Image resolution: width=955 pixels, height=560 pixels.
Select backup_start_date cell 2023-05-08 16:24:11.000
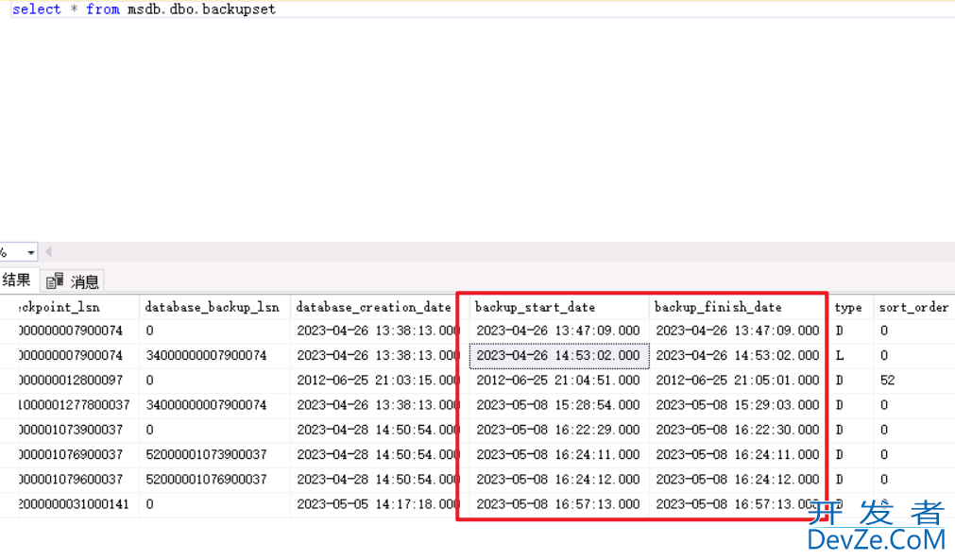click(558, 454)
